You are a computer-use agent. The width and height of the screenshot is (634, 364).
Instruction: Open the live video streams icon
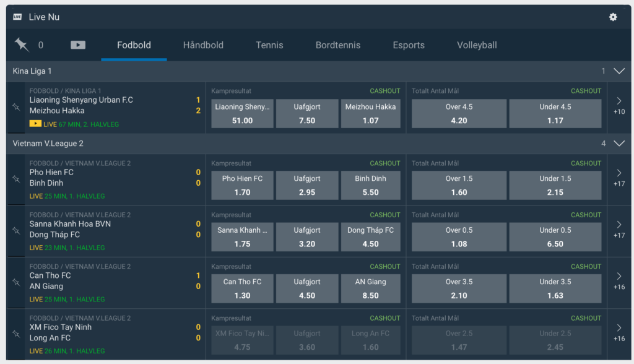tap(77, 45)
